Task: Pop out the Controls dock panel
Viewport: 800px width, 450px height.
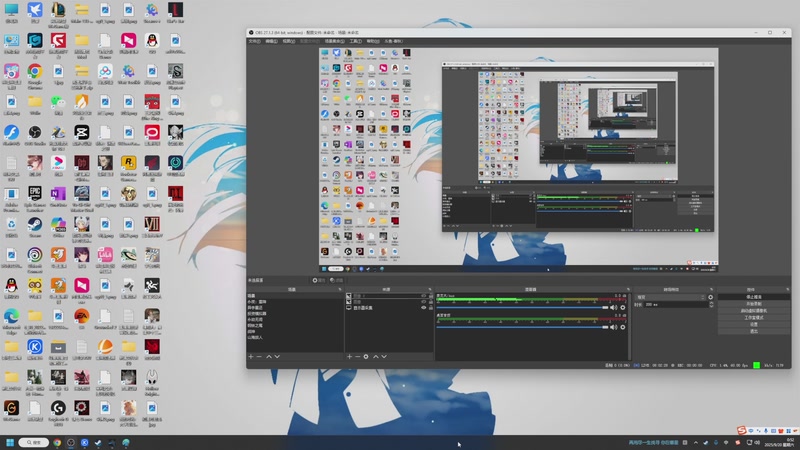Action: 788,289
